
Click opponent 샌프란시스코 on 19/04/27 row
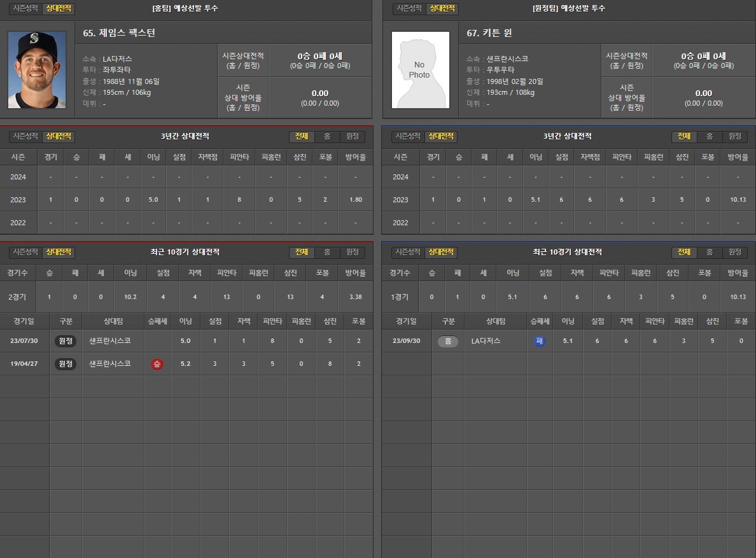click(x=110, y=363)
